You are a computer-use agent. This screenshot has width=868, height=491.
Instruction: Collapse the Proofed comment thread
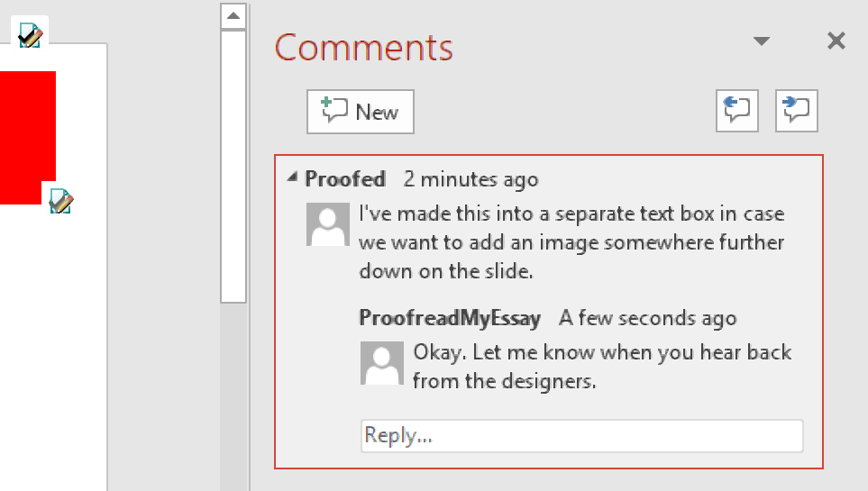(x=292, y=177)
